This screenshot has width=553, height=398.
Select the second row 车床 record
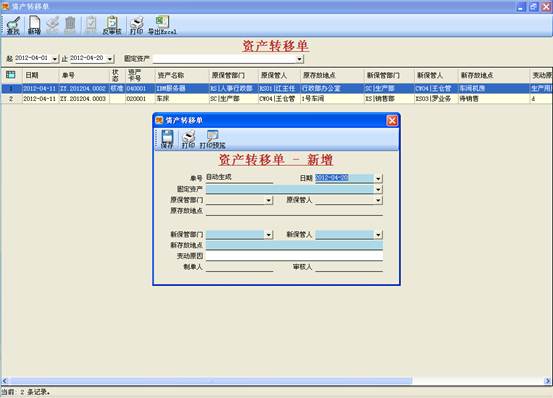[x=276, y=99]
